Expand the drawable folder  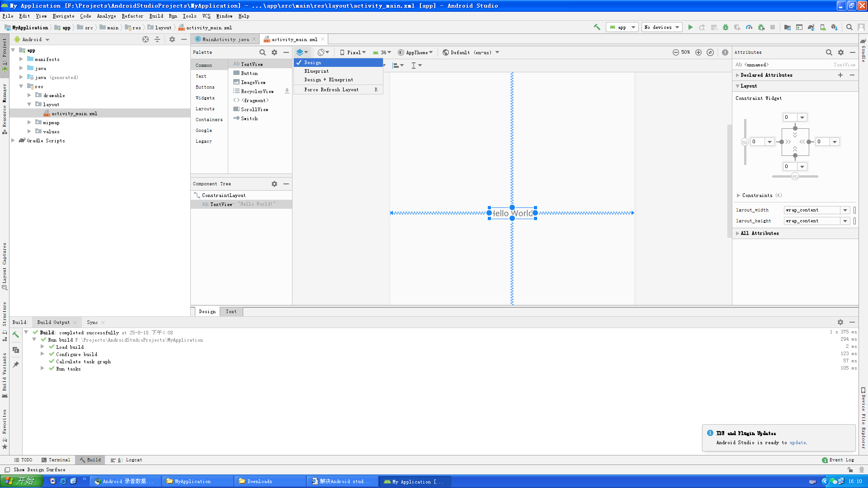[29, 95]
